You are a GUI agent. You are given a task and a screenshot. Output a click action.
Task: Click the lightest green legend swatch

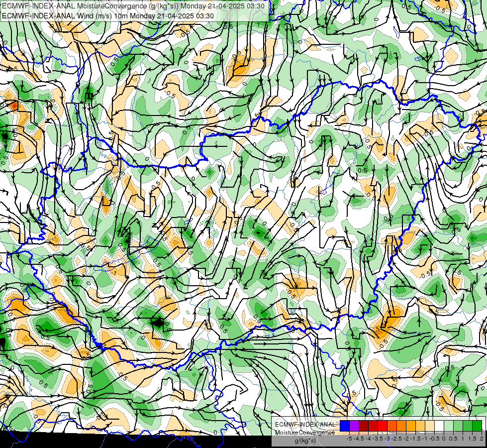point(449,426)
